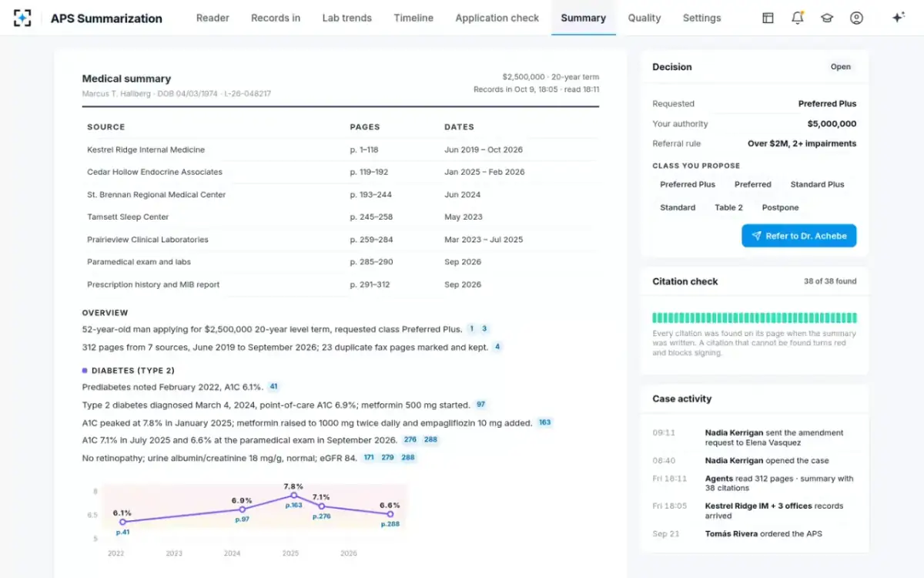Image resolution: width=924 pixels, height=578 pixels.
Task: Open the graduation cap training icon
Action: (827, 18)
